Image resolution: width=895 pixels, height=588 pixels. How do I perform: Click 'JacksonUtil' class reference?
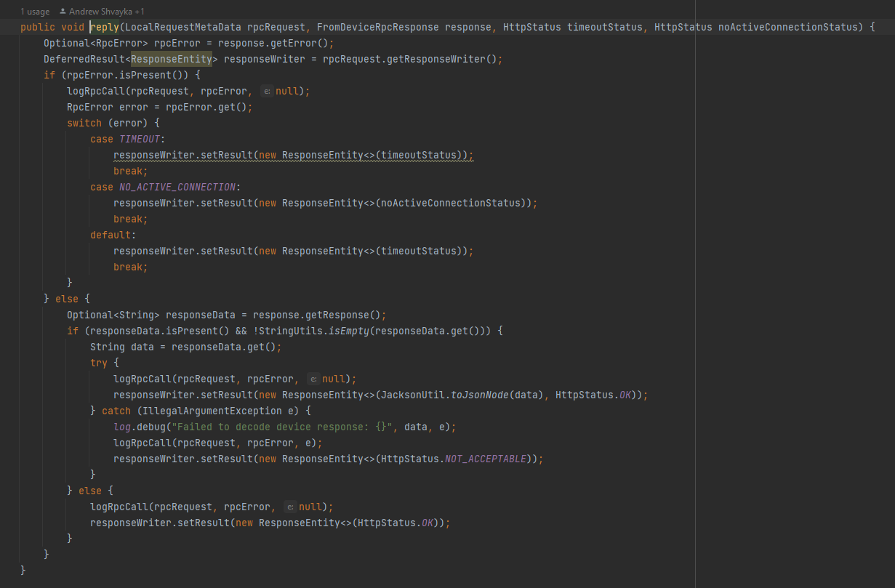point(413,395)
